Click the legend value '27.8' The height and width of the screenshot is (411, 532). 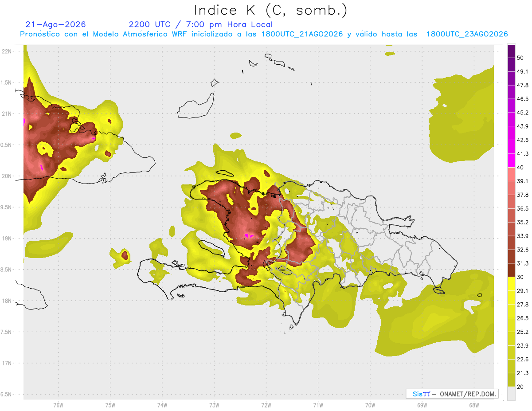pos(523,305)
